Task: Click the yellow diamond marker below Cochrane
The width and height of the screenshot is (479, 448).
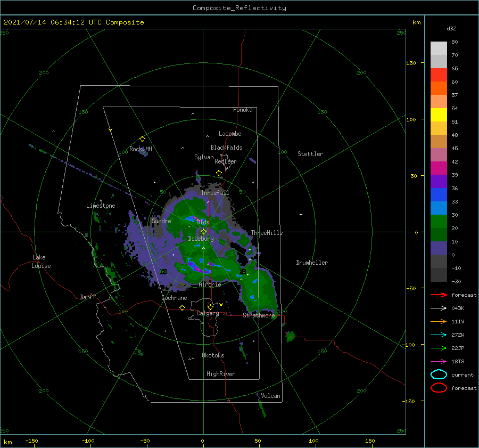Action: pyautogui.click(x=183, y=307)
